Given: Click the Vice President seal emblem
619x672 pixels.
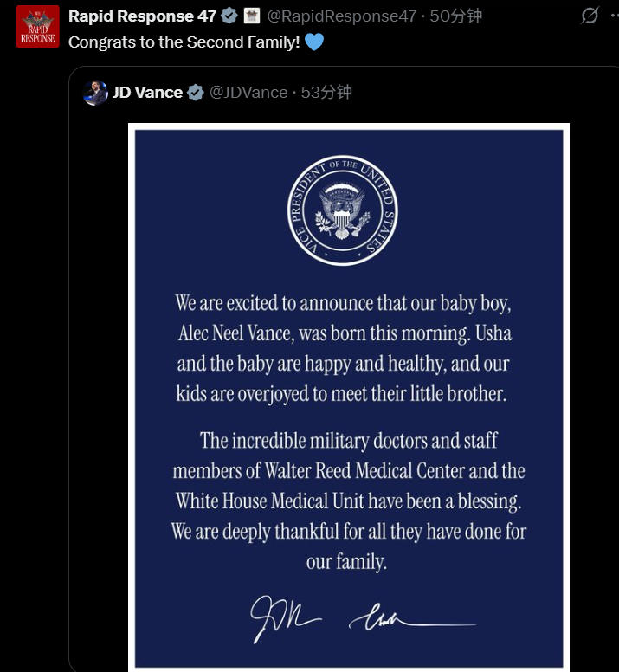Looking at the screenshot, I should 342,210.
